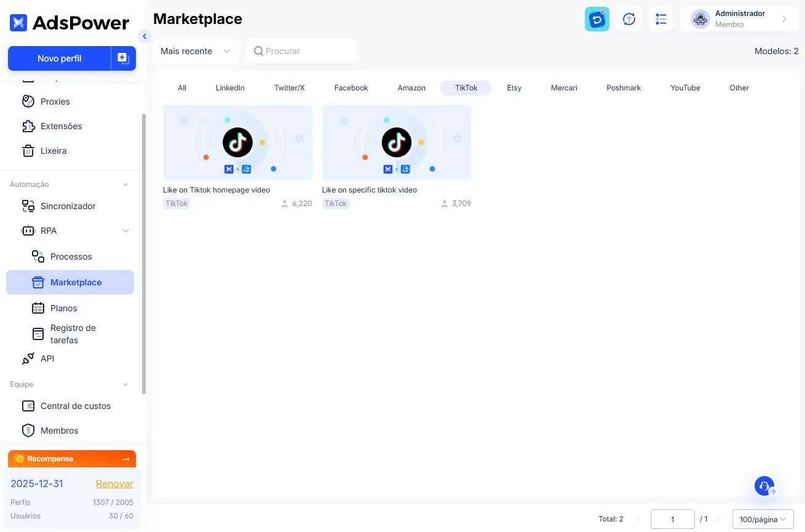This screenshot has width=805, height=532.
Task: Click the search magnifier icon
Action: [259, 51]
